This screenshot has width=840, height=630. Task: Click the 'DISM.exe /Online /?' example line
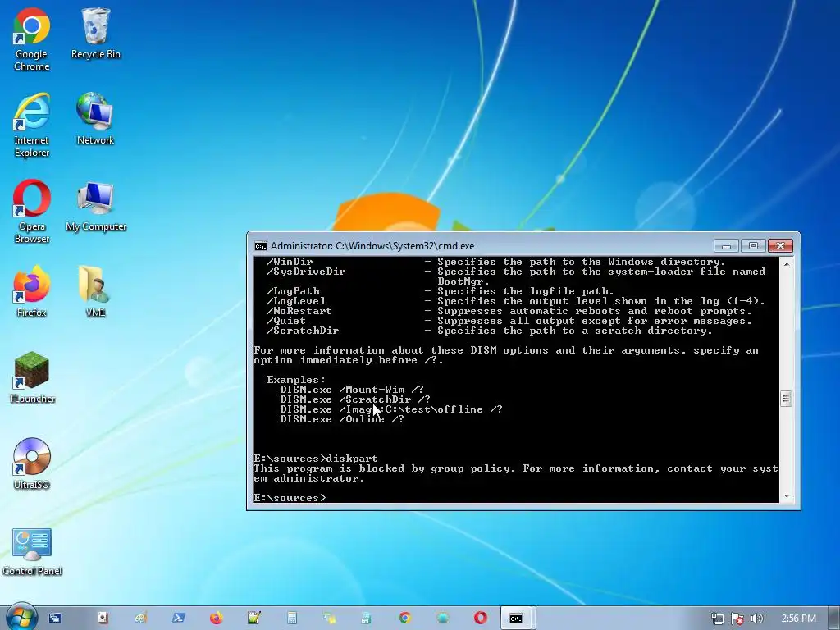342,419
